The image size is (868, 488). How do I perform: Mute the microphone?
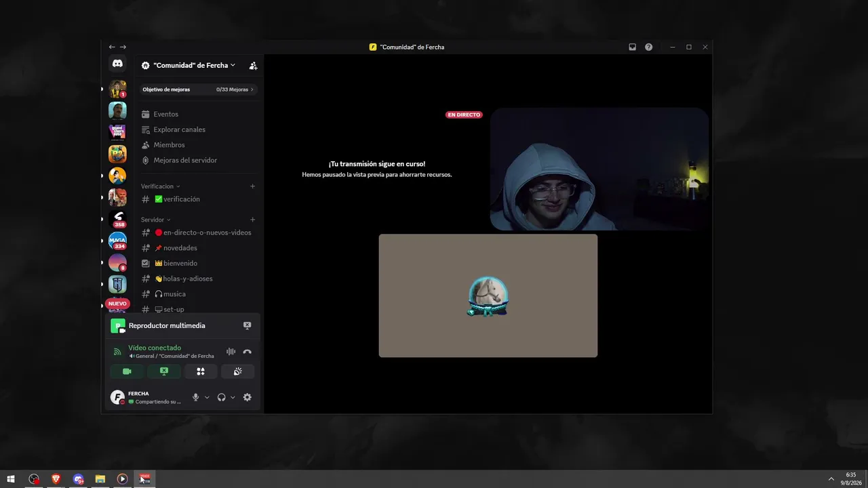pos(196,397)
